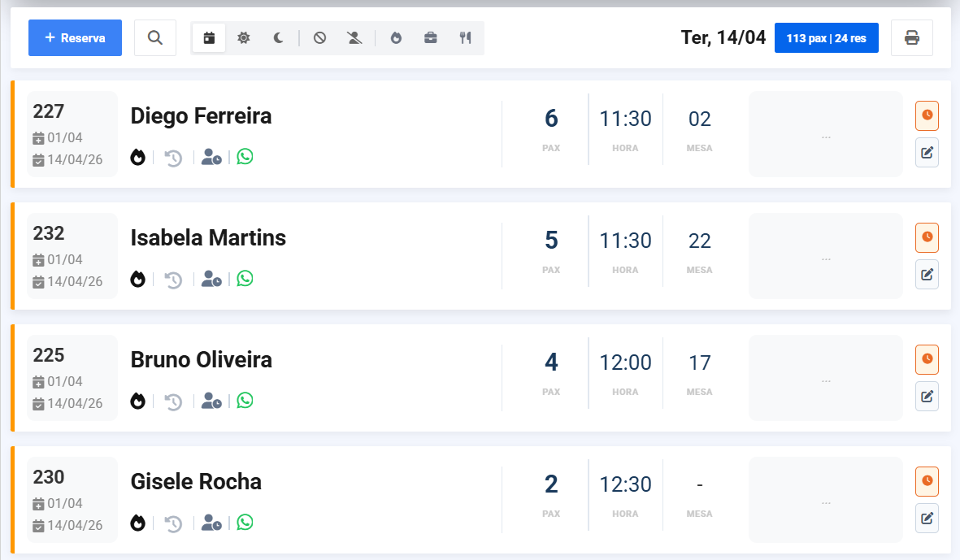Click the no-show person icon in toolbar
The height and width of the screenshot is (560, 960).
(x=354, y=37)
